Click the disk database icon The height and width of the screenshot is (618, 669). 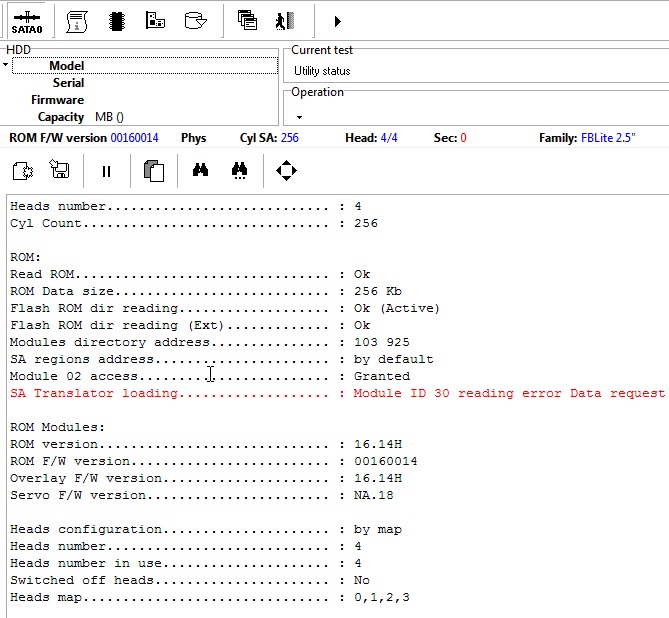click(195, 20)
